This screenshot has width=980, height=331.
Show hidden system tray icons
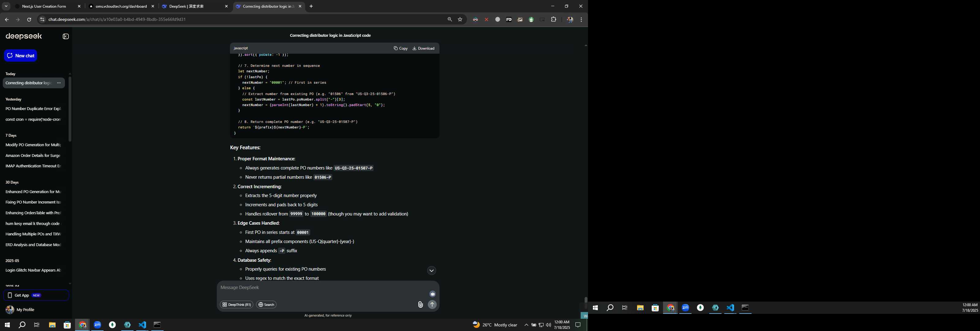(x=526, y=325)
